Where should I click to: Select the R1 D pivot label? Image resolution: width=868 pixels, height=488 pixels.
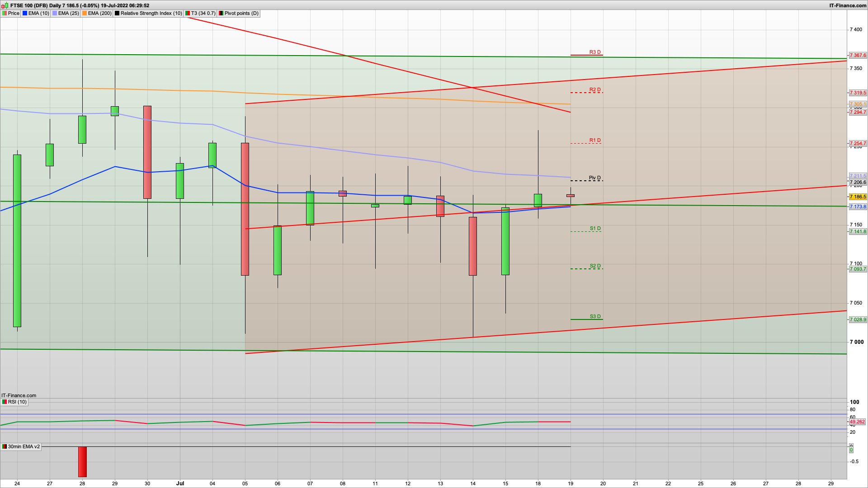click(595, 140)
